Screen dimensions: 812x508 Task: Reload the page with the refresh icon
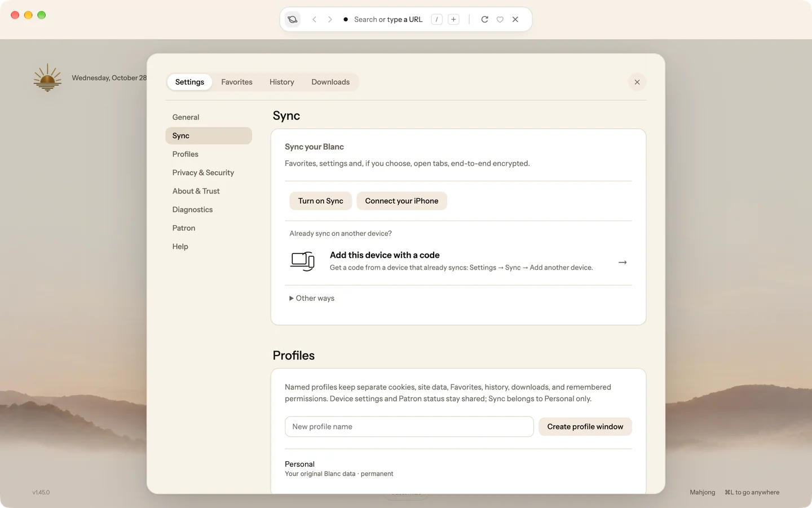(484, 19)
